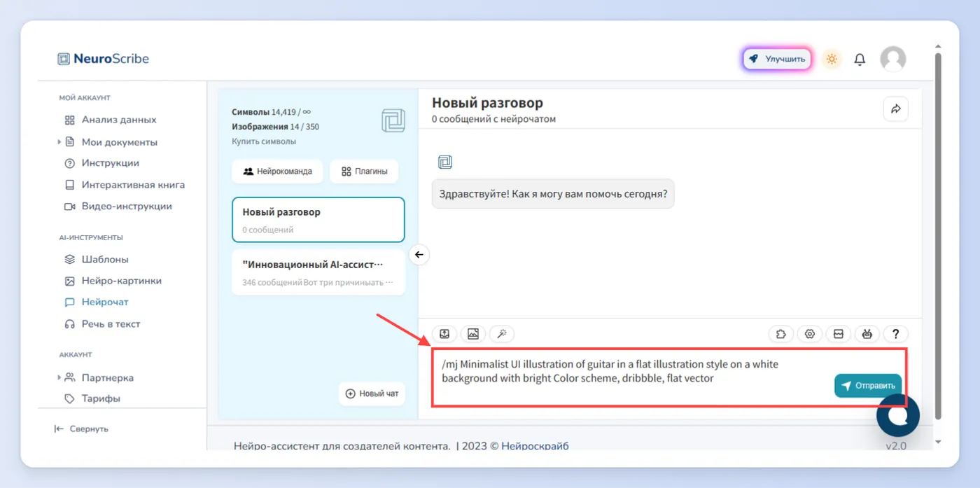Open Нейрокоманда button
Viewport: 980px width, 488px height.
click(x=277, y=171)
